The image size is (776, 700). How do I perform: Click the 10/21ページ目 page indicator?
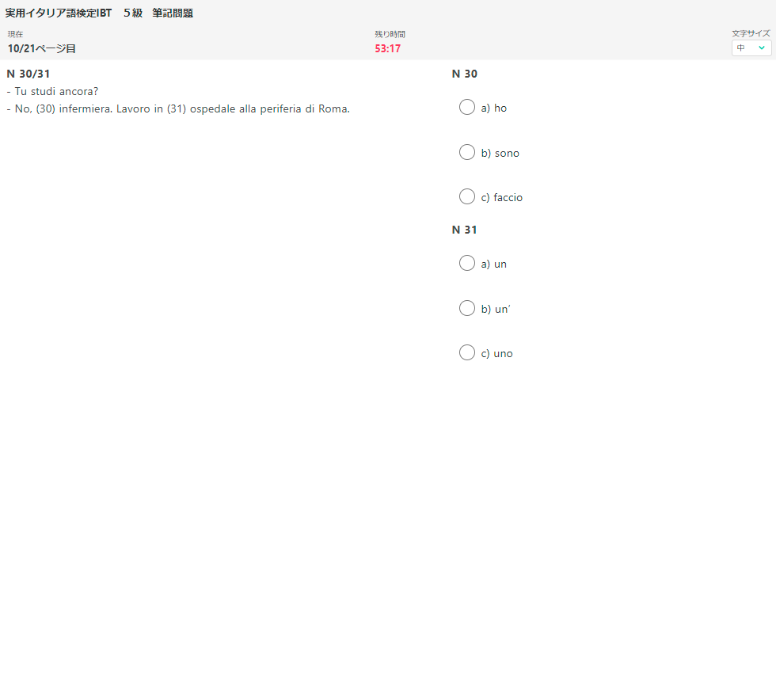(x=41, y=48)
